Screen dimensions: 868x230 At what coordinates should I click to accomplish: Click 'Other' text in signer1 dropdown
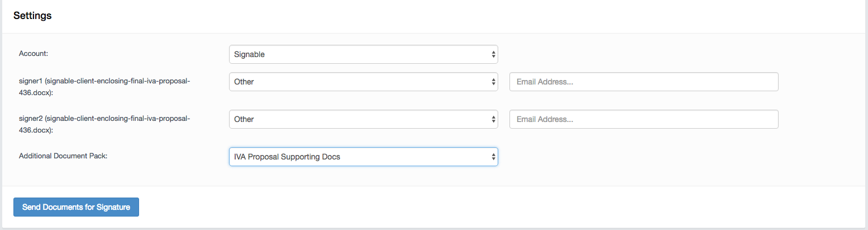(x=244, y=82)
